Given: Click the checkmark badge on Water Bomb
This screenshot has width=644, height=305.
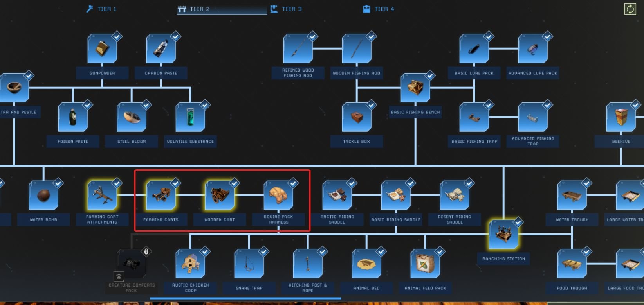Looking at the screenshot, I should (58, 183).
